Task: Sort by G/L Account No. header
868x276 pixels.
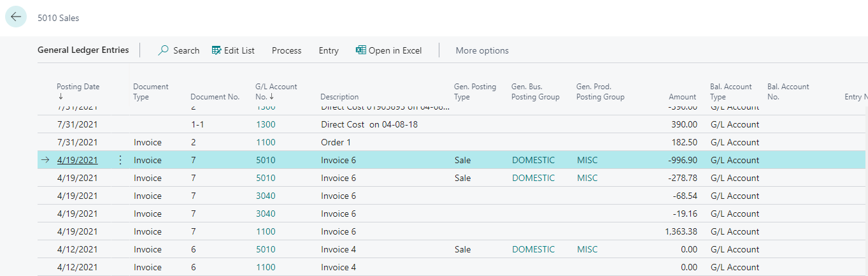Action: 276,91
